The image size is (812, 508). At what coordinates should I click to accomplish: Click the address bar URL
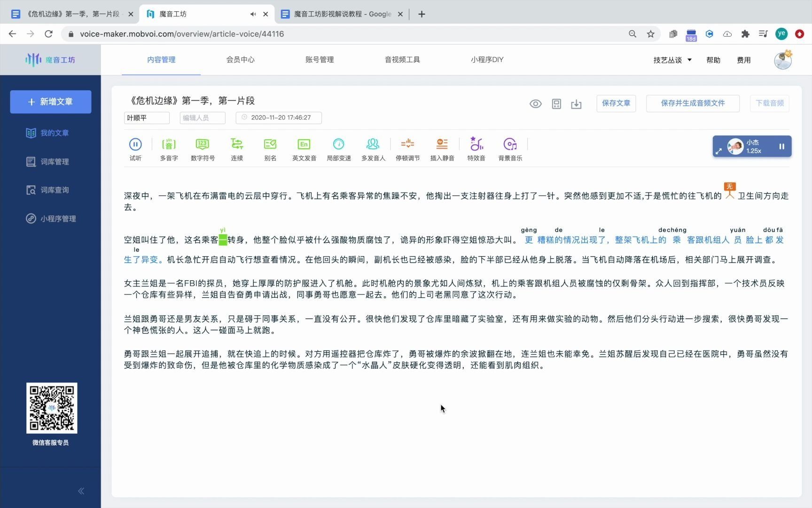coord(182,34)
